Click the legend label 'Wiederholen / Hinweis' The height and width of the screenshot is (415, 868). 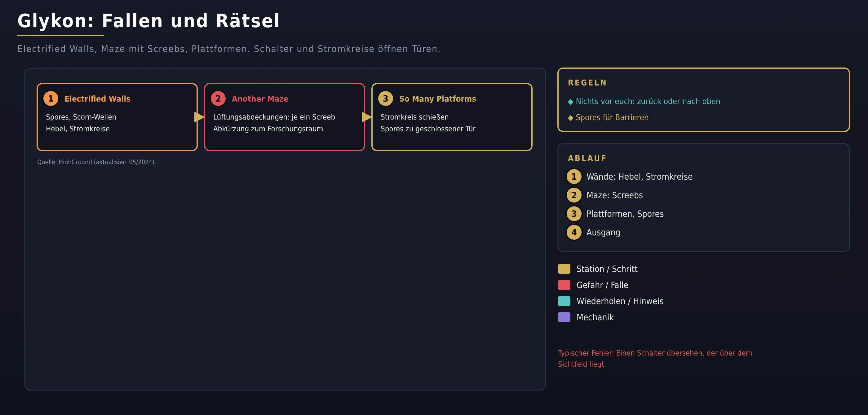(x=620, y=301)
